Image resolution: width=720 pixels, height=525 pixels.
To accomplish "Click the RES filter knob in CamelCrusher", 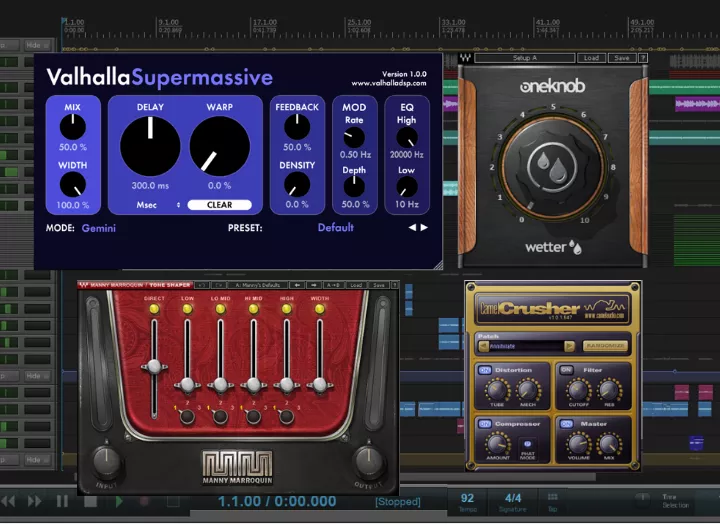I will (609, 391).
